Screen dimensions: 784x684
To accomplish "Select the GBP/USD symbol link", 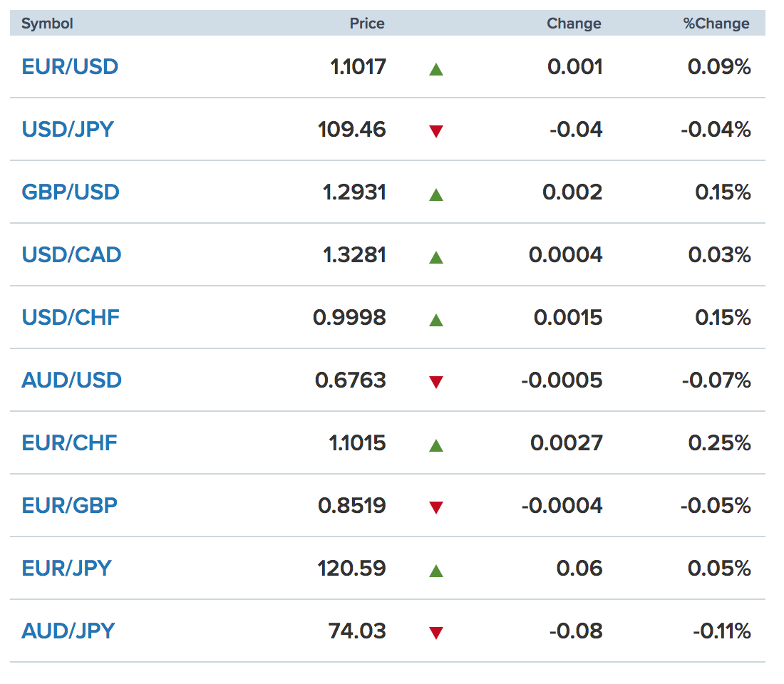I will [71, 192].
